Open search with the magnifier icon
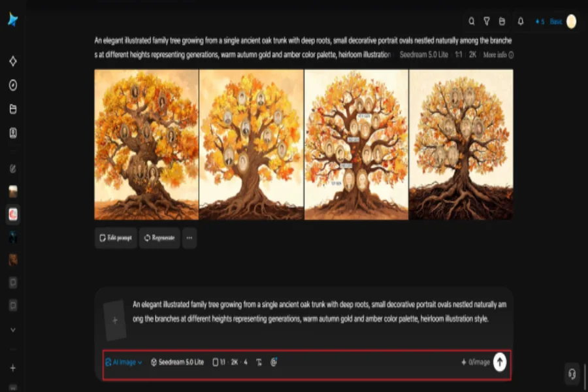The height and width of the screenshot is (392, 588). pos(471,22)
